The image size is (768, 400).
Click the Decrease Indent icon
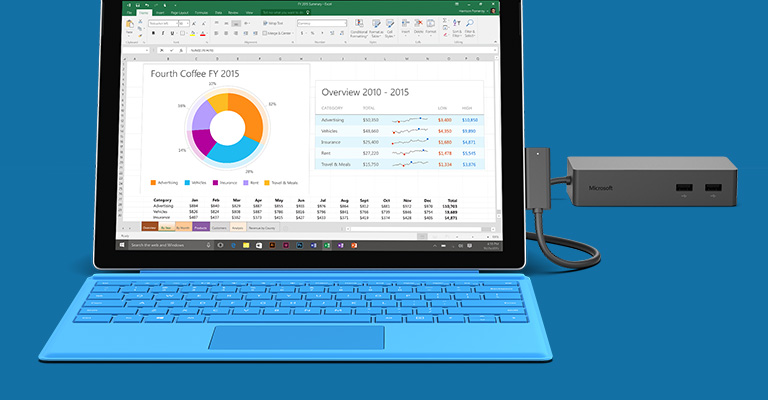click(x=246, y=33)
